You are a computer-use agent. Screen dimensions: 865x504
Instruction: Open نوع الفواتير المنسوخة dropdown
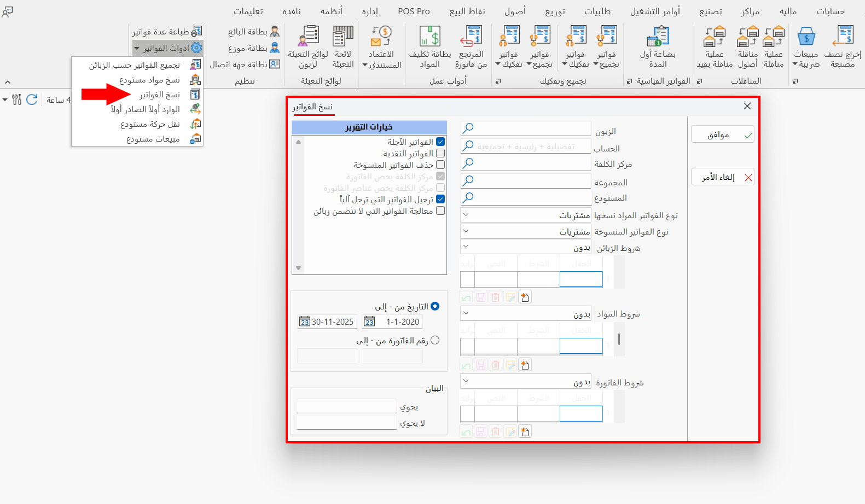tap(525, 231)
